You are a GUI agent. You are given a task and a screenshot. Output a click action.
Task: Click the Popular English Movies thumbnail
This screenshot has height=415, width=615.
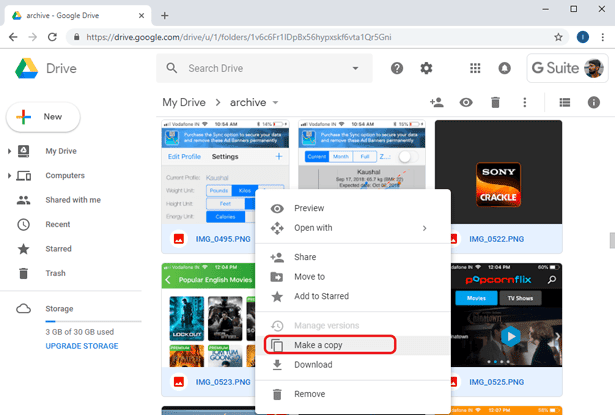[208, 315]
